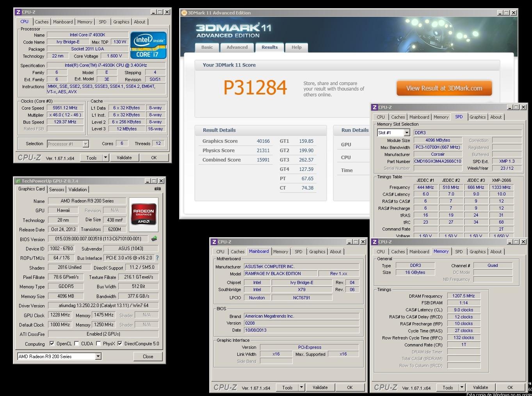
Task: Click OK in top-left CPU-Z window
Action: pos(154,158)
